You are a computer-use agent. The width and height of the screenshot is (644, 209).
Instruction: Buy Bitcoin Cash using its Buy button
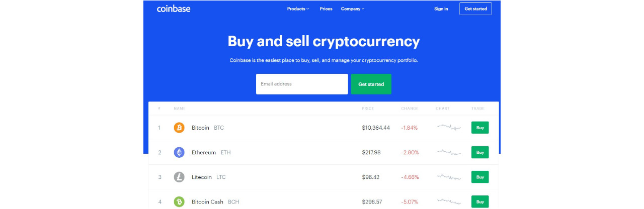click(480, 201)
